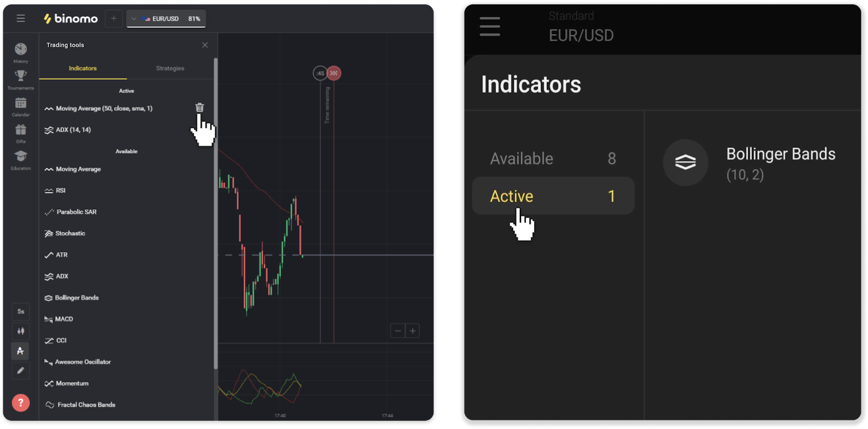Image resolution: width=868 pixels, height=429 pixels.
Task: Open the hamburger menu next to Binomo logo
Action: click(21, 18)
